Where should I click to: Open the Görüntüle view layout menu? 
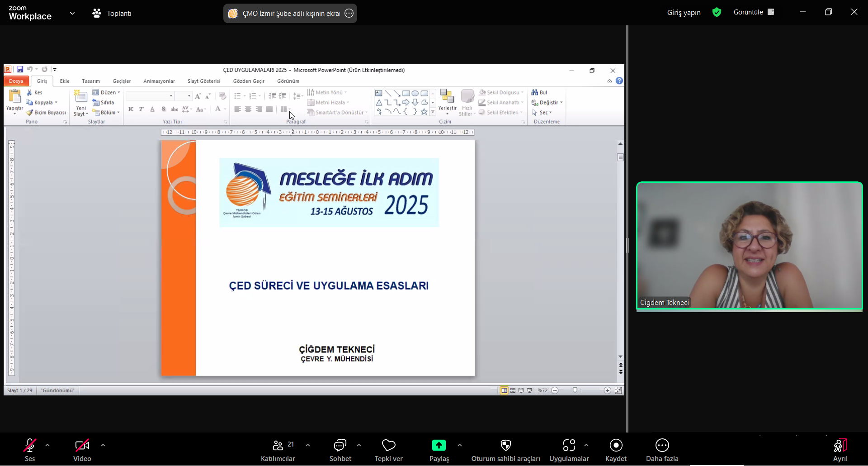(754, 12)
